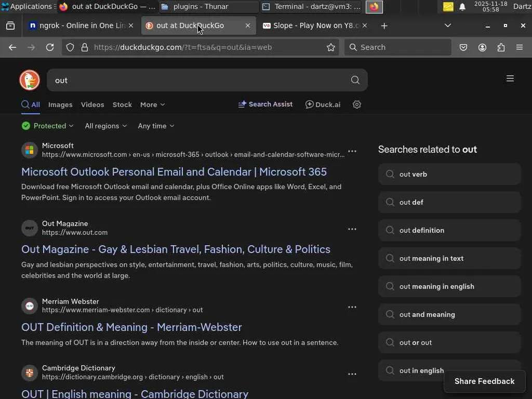Click the DuckDuckGo logo
Image resolution: width=532 pixels, height=399 pixels.
coord(30,80)
